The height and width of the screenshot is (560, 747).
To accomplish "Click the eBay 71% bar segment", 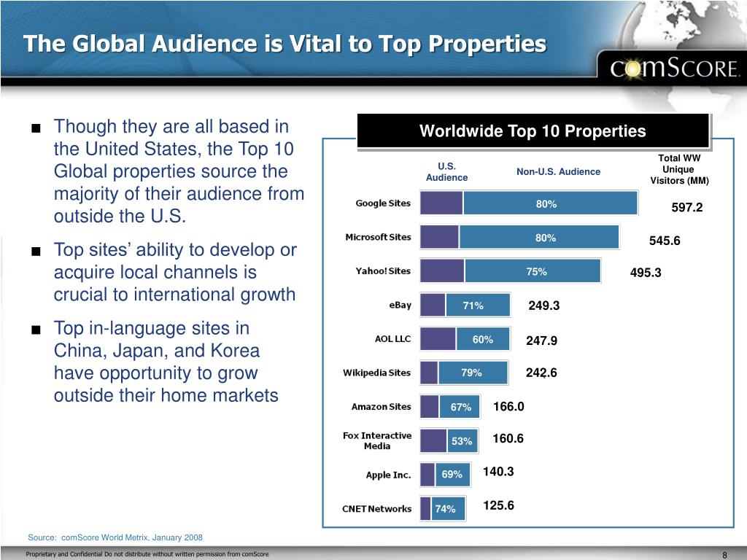I will click(x=478, y=305).
